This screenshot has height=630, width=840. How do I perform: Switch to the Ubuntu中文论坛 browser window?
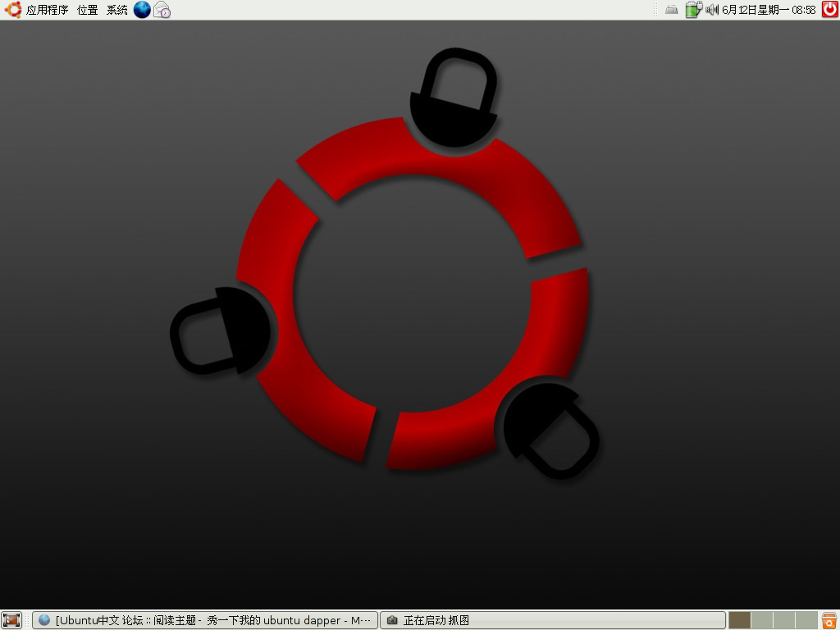pos(205,620)
